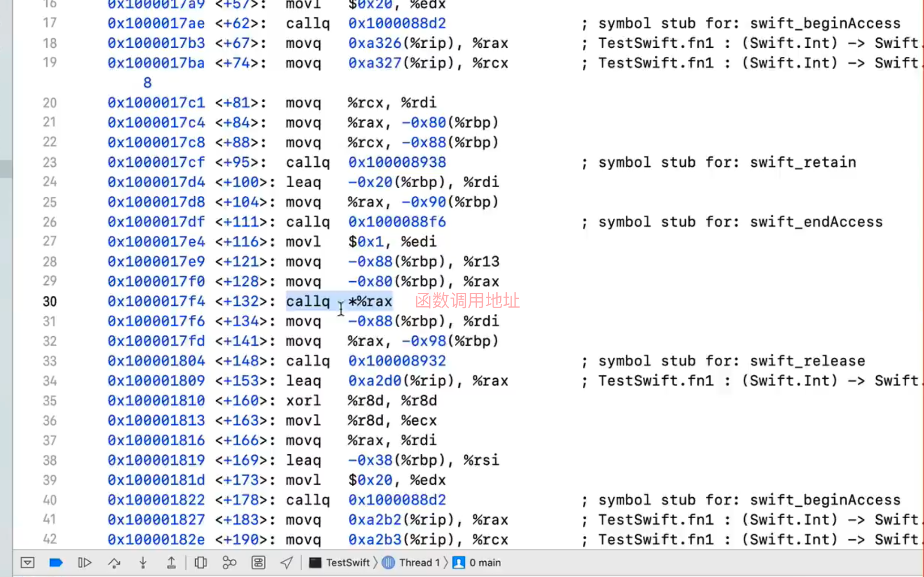Viewport: 924px width, 577px height.
Task: Click address 0x100008938 swift_retain call
Action: click(x=397, y=162)
